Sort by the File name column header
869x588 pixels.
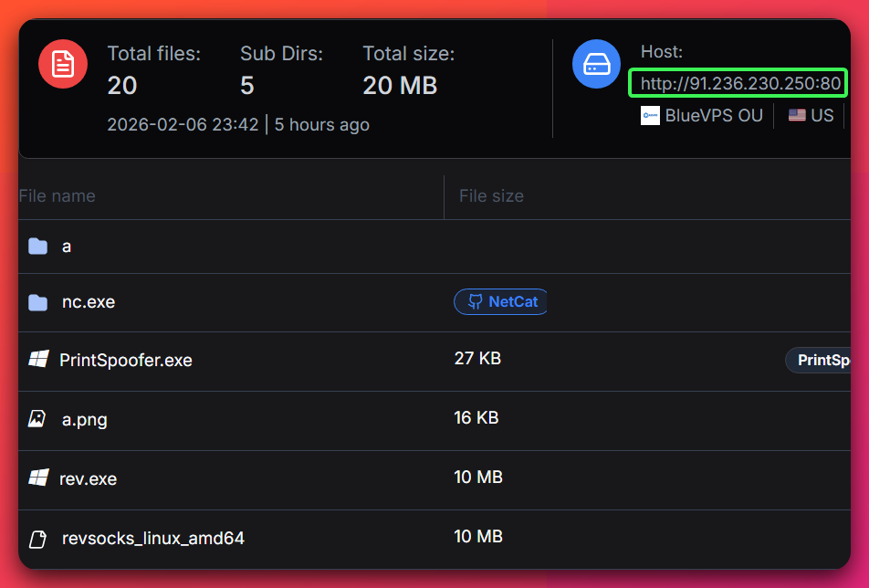pyautogui.click(x=57, y=196)
